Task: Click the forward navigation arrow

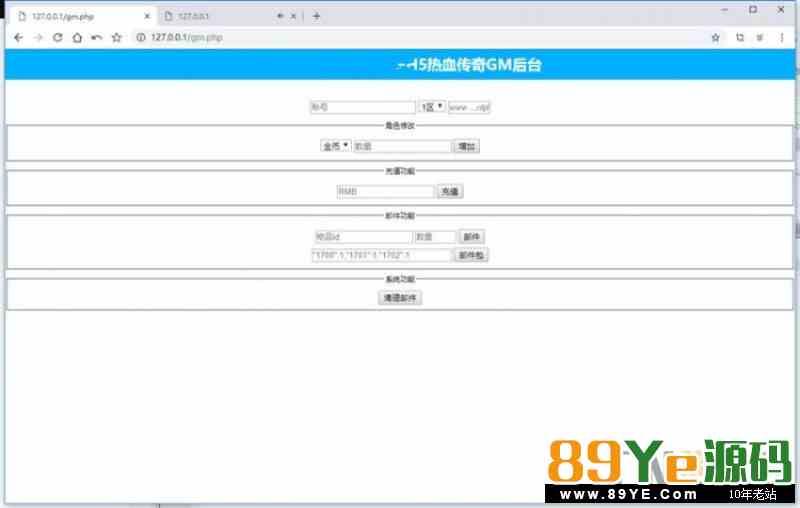Action: point(38,38)
